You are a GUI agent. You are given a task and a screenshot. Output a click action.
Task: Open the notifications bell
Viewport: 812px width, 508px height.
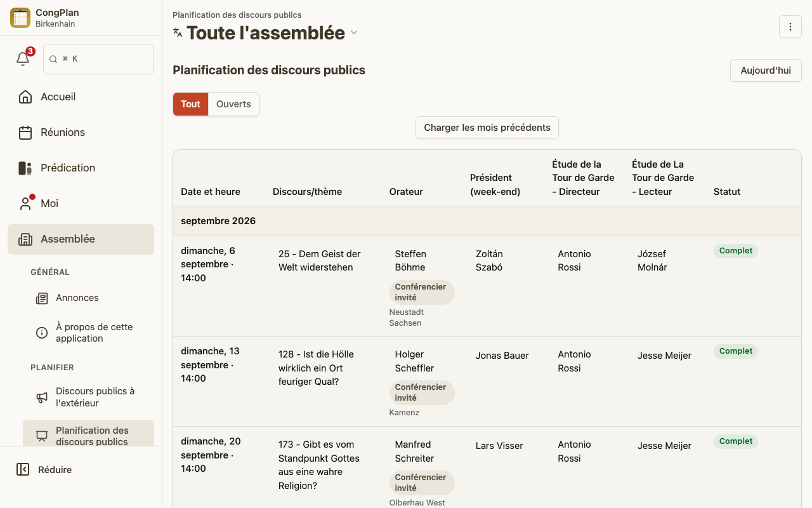tap(23, 59)
